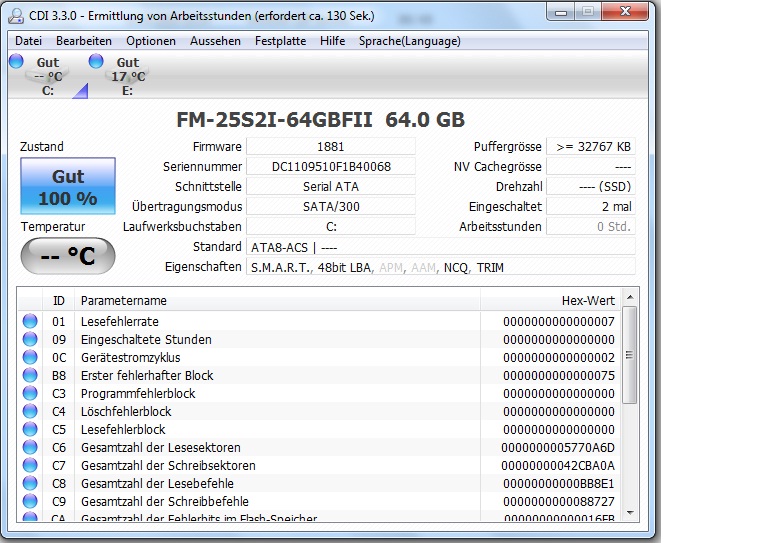The height and width of the screenshot is (543, 768).
Task: Select the Eingeschaltete Stunden row name
Action: pyautogui.click(x=146, y=340)
